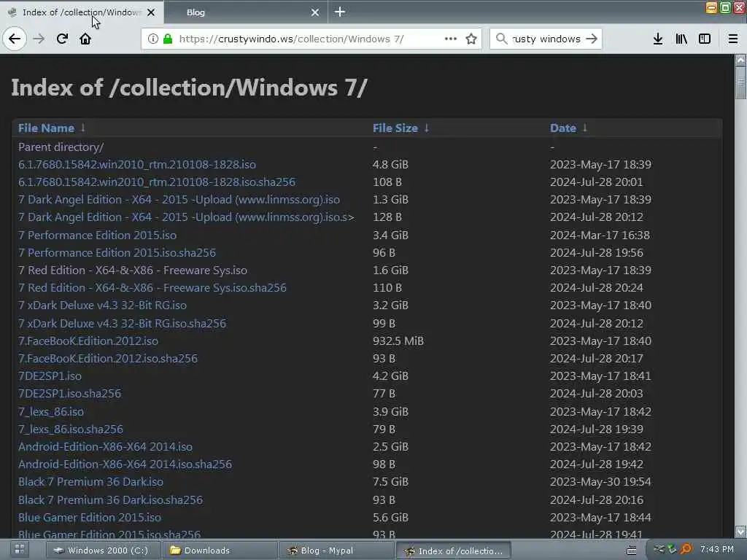Download 7 Red Edition Freeware Sys.iso

[133, 271]
